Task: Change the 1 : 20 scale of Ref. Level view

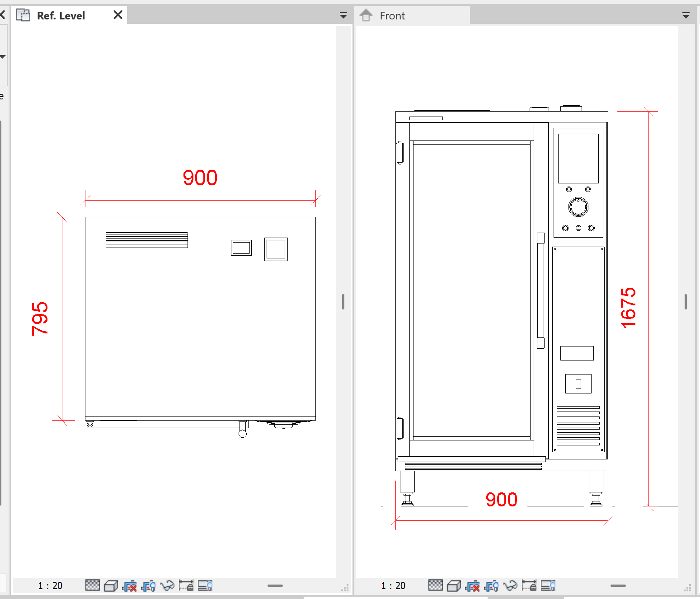Action: (50, 586)
